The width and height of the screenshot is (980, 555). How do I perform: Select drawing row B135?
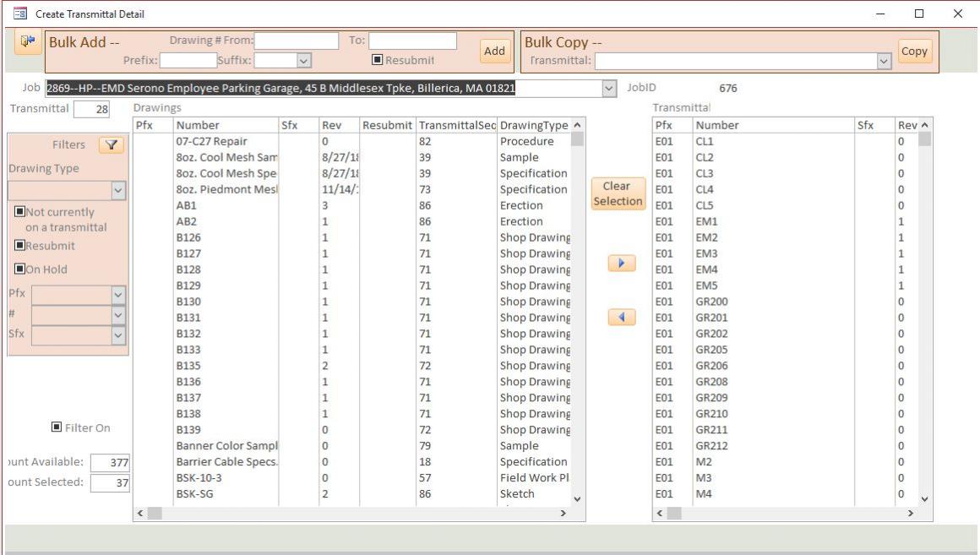(x=352, y=366)
